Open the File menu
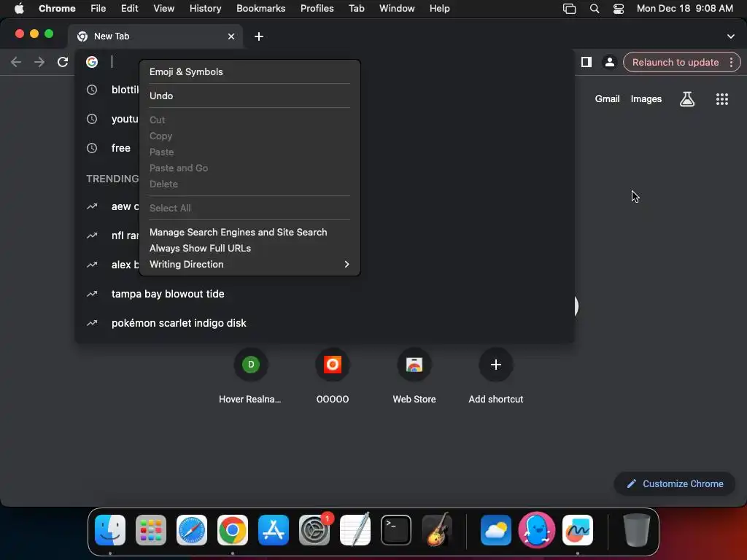 coord(98,9)
